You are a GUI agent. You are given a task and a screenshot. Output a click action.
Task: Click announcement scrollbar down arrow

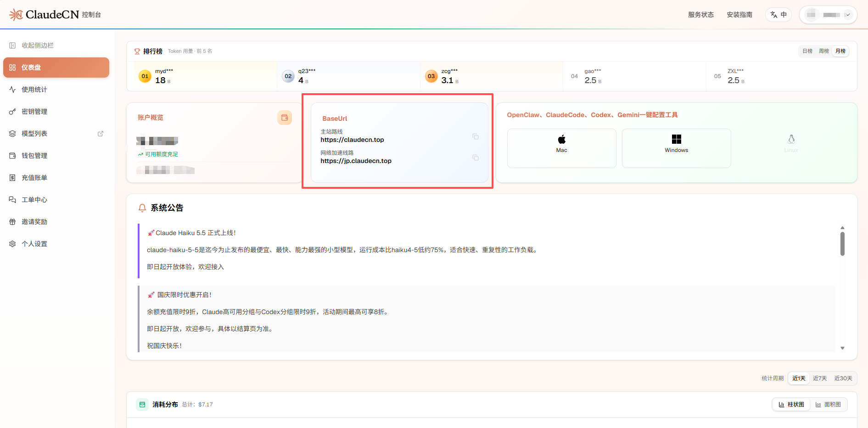coord(842,348)
